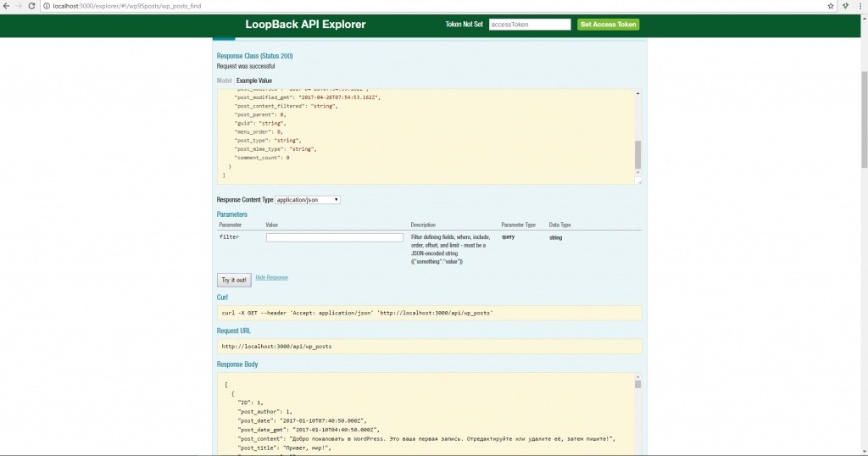The width and height of the screenshot is (868, 456).
Task: Switch to the Model tab
Action: pyautogui.click(x=224, y=81)
